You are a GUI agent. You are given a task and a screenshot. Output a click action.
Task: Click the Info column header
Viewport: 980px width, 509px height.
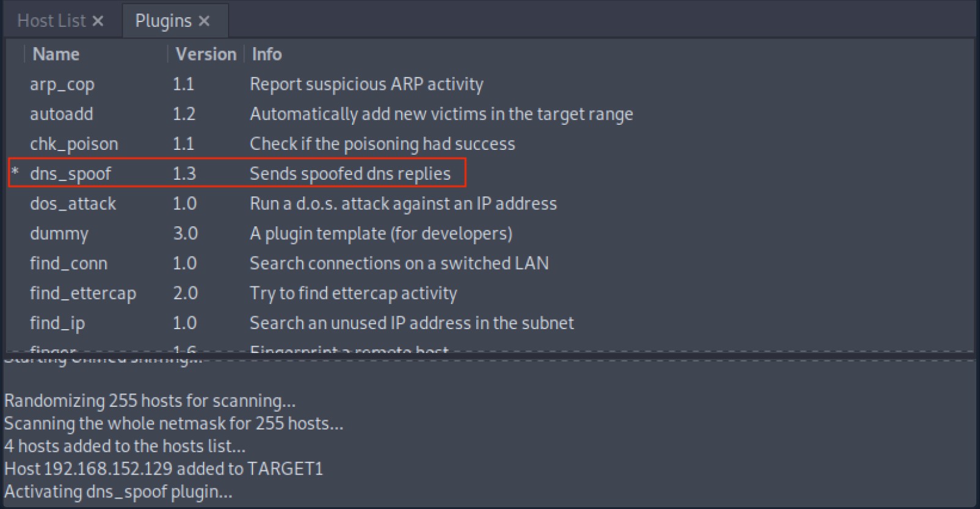(267, 54)
